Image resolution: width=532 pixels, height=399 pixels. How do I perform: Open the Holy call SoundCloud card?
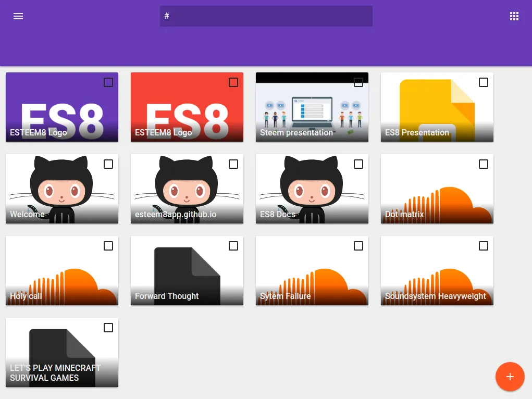[x=62, y=270]
